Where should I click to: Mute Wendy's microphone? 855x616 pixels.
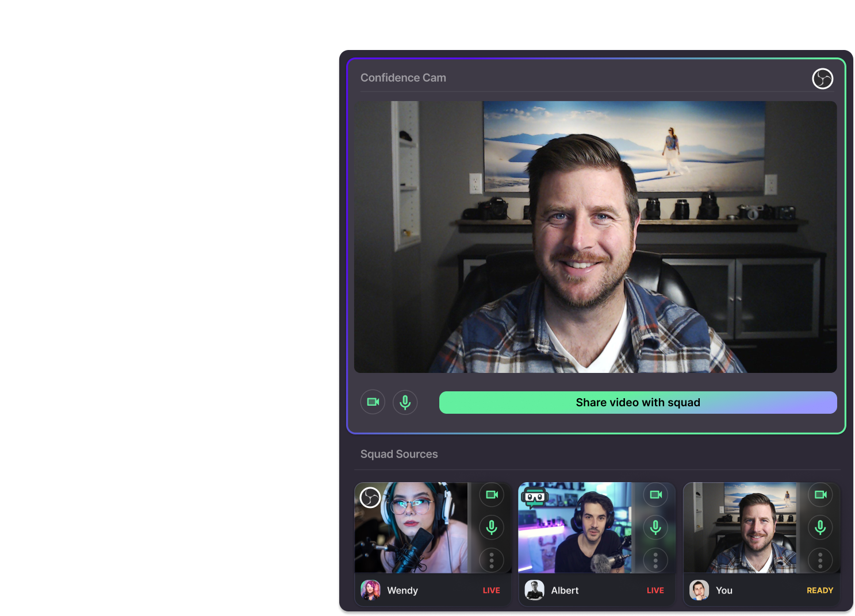(492, 527)
